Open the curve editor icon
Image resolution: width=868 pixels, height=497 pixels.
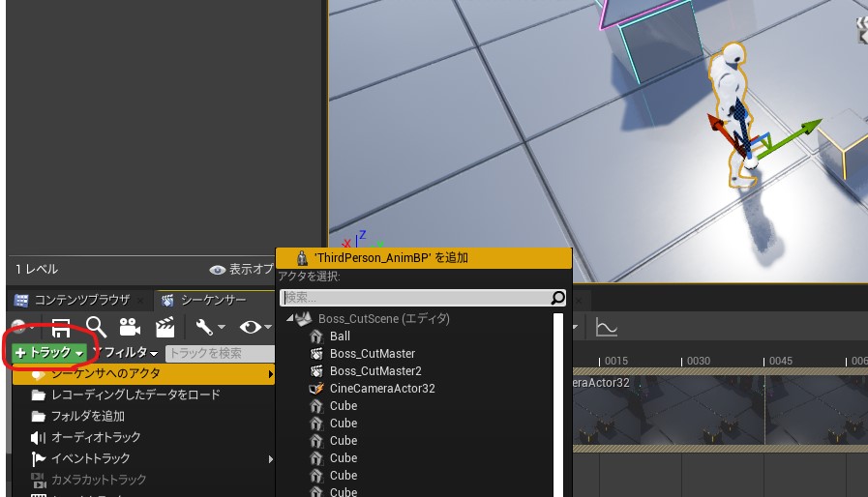606,327
